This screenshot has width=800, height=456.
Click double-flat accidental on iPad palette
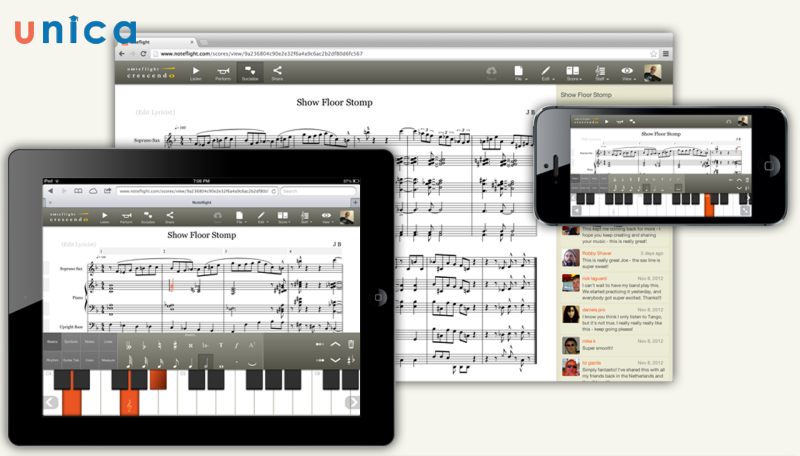(x=129, y=346)
